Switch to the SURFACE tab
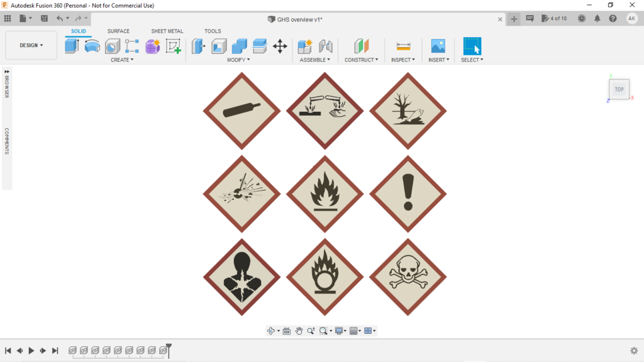The image size is (644, 362). pos(118,31)
